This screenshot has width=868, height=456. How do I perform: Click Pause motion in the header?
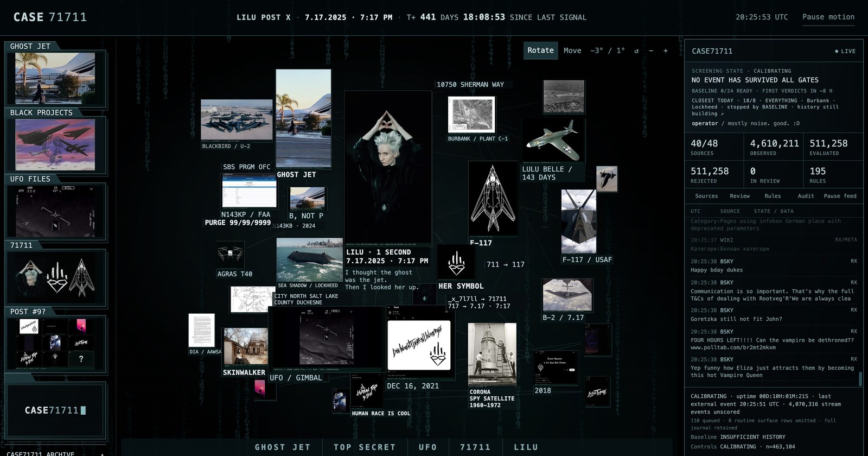pyautogui.click(x=828, y=17)
